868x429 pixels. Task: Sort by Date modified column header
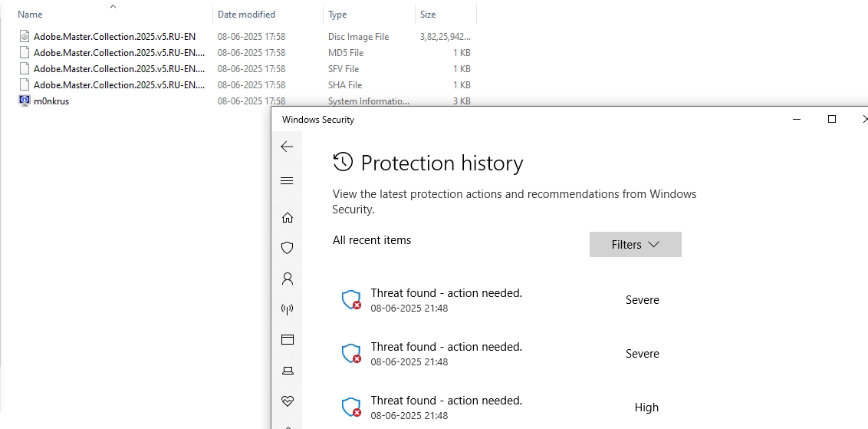[x=268, y=15]
